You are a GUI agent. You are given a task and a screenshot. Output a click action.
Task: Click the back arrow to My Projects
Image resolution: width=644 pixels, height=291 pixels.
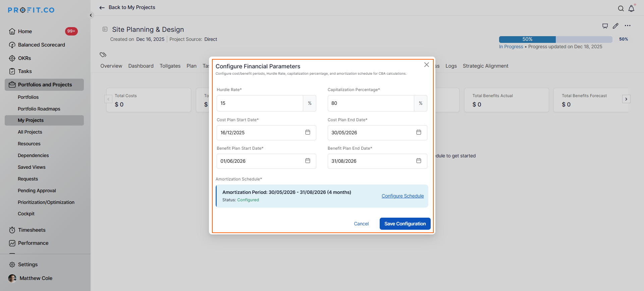102,7
